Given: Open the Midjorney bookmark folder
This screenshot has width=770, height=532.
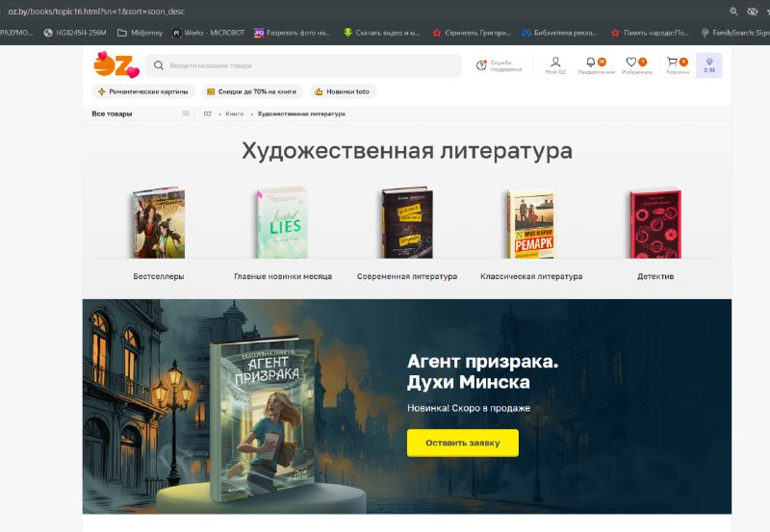Looking at the screenshot, I should (140, 33).
